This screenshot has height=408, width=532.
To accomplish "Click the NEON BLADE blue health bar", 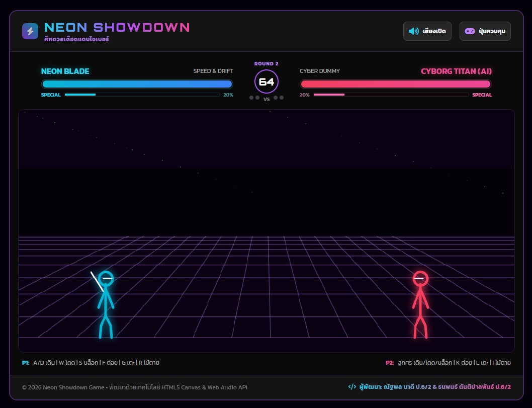I will [x=137, y=84].
